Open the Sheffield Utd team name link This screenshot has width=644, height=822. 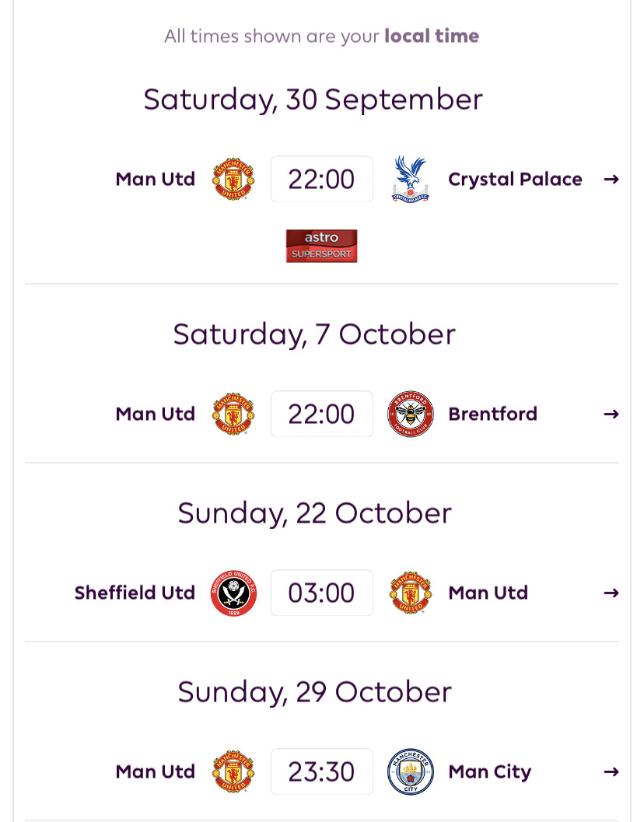point(135,593)
